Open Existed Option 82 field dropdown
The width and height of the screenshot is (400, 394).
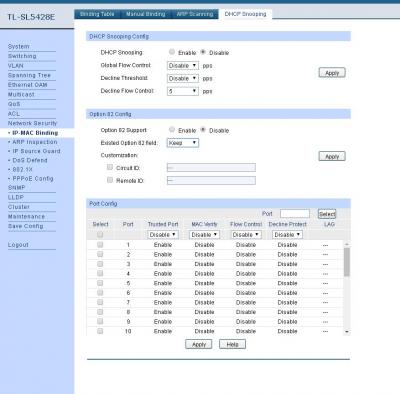[183, 143]
